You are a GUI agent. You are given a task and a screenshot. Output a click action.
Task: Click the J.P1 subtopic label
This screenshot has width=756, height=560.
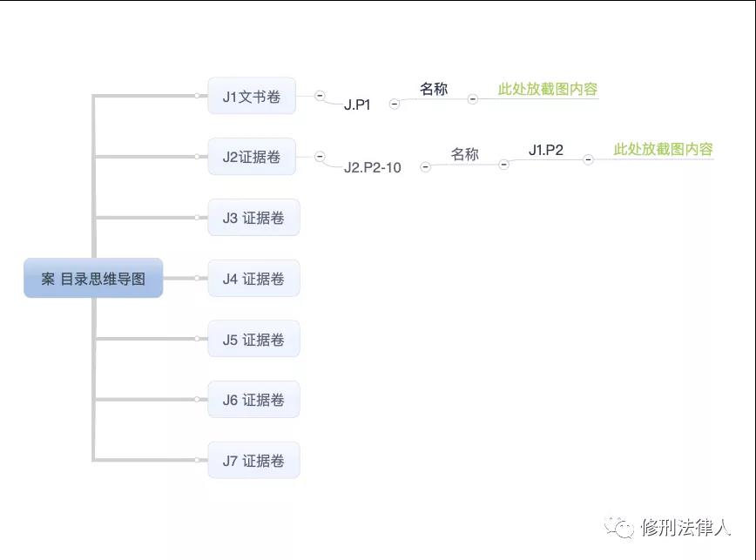click(x=357, y=105)
